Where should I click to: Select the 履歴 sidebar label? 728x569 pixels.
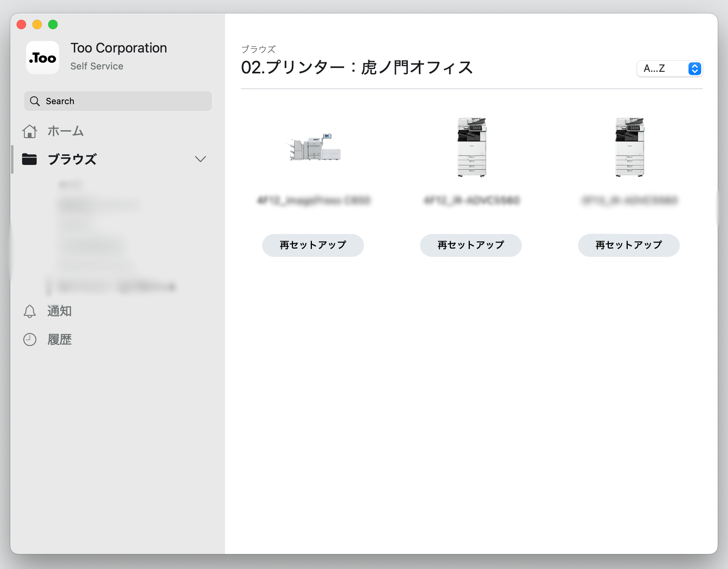[x=60, y=339]
